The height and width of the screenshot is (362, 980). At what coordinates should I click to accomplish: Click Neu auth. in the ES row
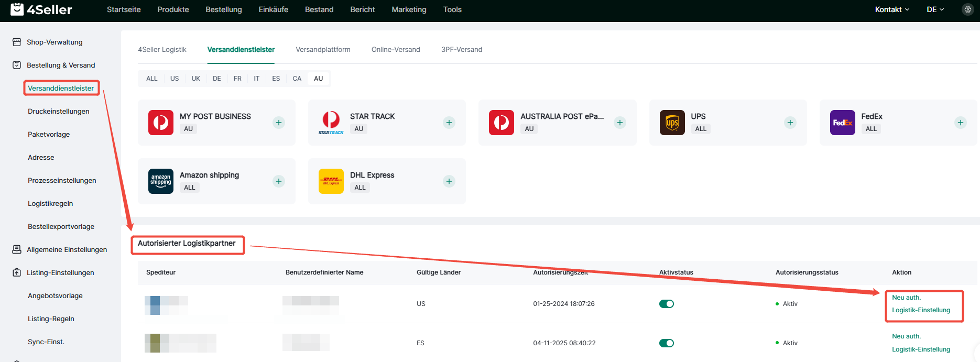pyautogui.click(x=906, y=336)
